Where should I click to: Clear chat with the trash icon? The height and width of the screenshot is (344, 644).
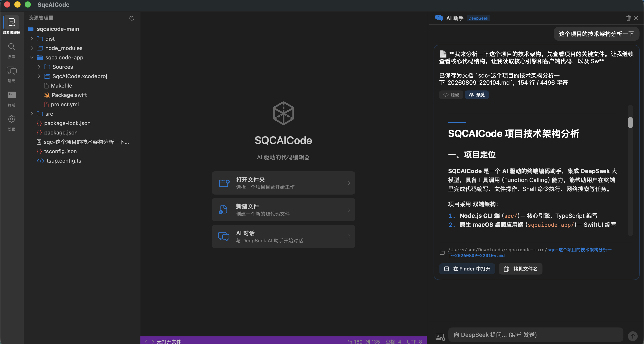pos(629,18)
